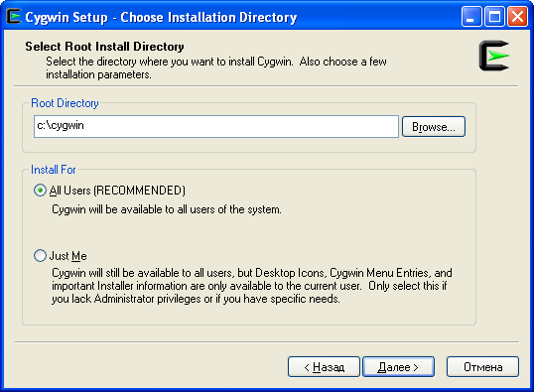Screen dimensions: 534x392
Task: Maximize the Cygwin Setup window
Action: click(494, 16)
